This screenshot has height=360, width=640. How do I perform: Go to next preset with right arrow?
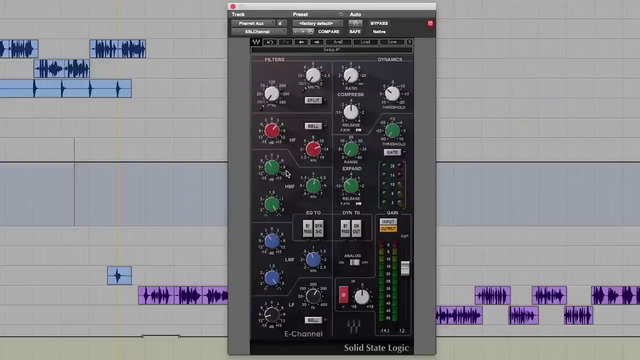[317, 42]
